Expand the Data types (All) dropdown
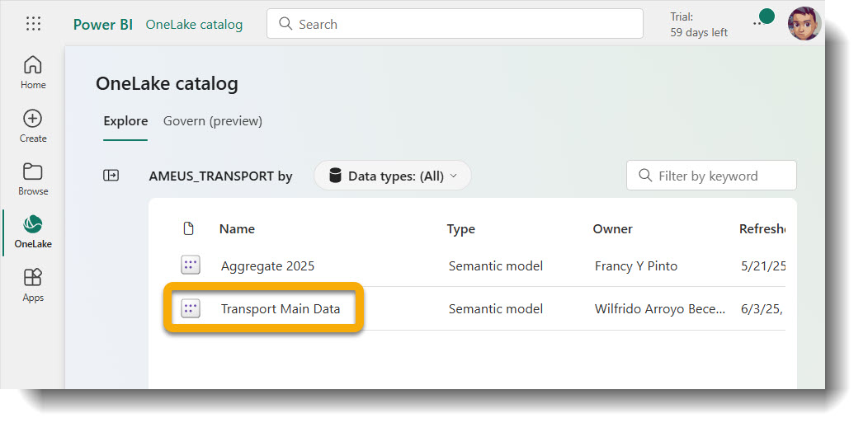 pos(392,176)
